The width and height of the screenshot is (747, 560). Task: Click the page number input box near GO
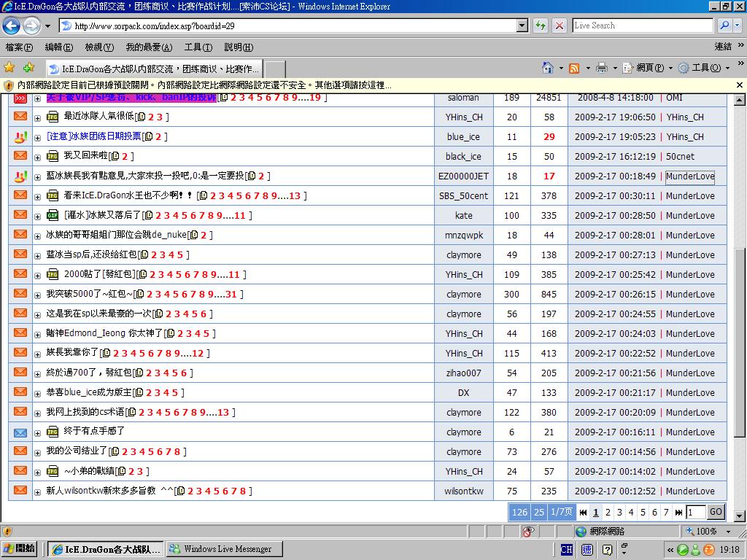pyautogui.click(x=695, y=512)
